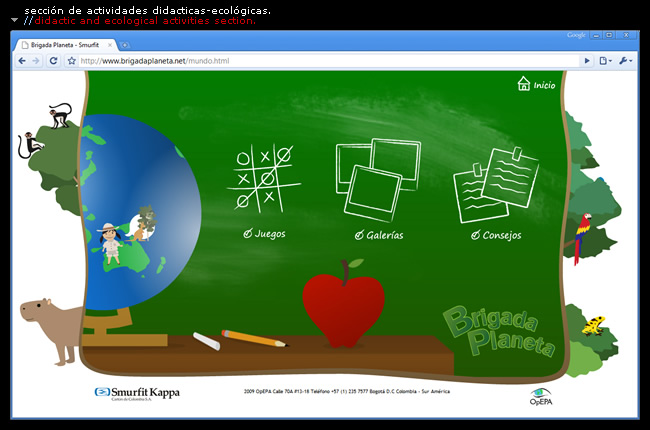Click the red apple on the desk
Screen dimensions: 650x430
coord(343,306)
